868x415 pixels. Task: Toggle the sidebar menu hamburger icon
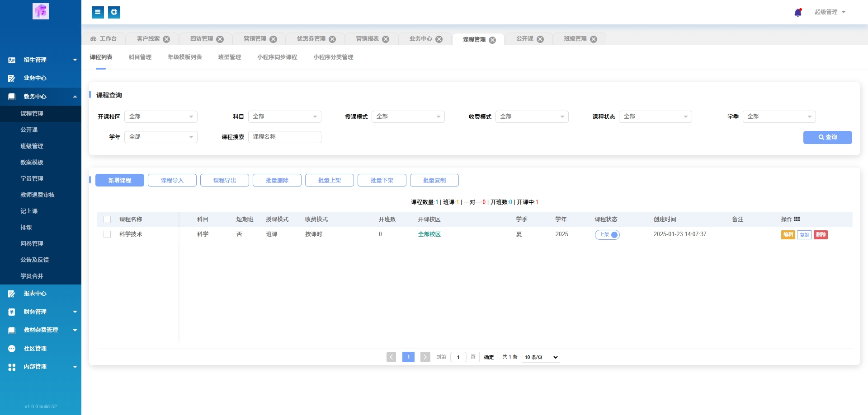pyautogui.click(x=98, y=12)
